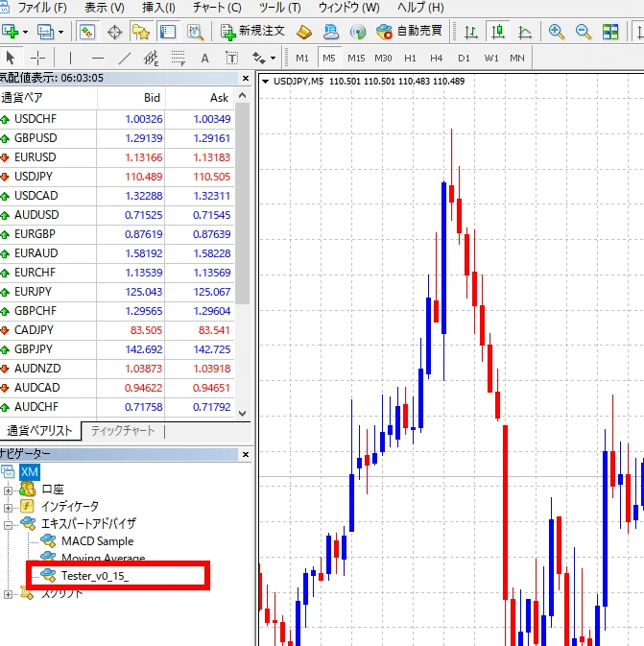Switch chart to bar chart display

(470, 31)
